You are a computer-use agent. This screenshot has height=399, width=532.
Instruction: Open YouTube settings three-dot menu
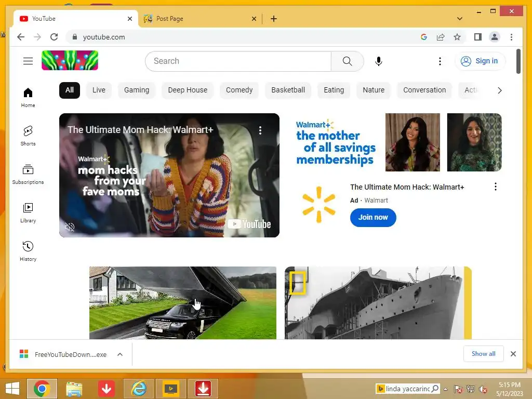(x=440, y=61)
